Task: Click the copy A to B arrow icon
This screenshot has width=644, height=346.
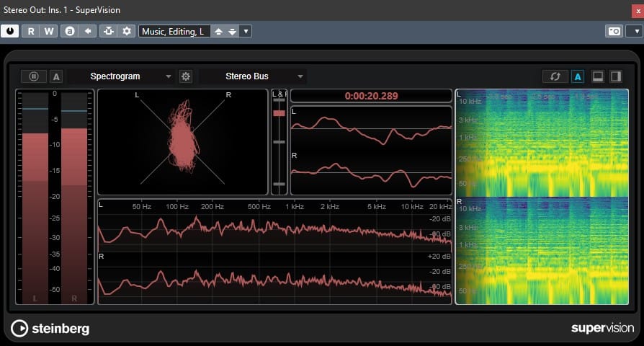Action: click(88, 31)
